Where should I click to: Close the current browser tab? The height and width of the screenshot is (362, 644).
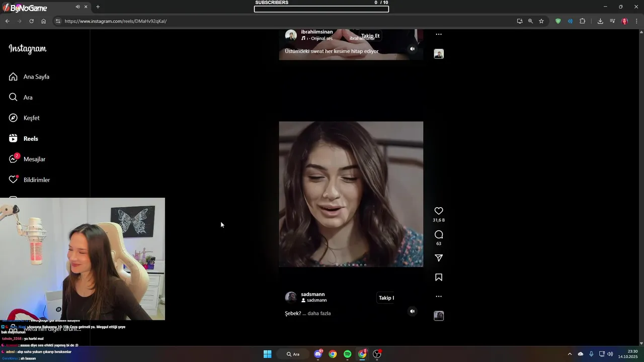[x=86, y=7]
